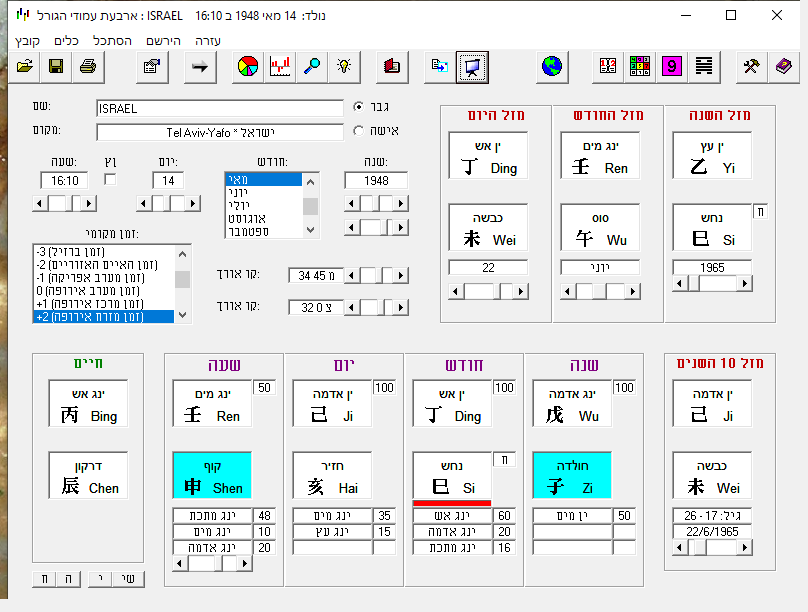Choose the +1 Central Europe time zone

click(103, 303)
